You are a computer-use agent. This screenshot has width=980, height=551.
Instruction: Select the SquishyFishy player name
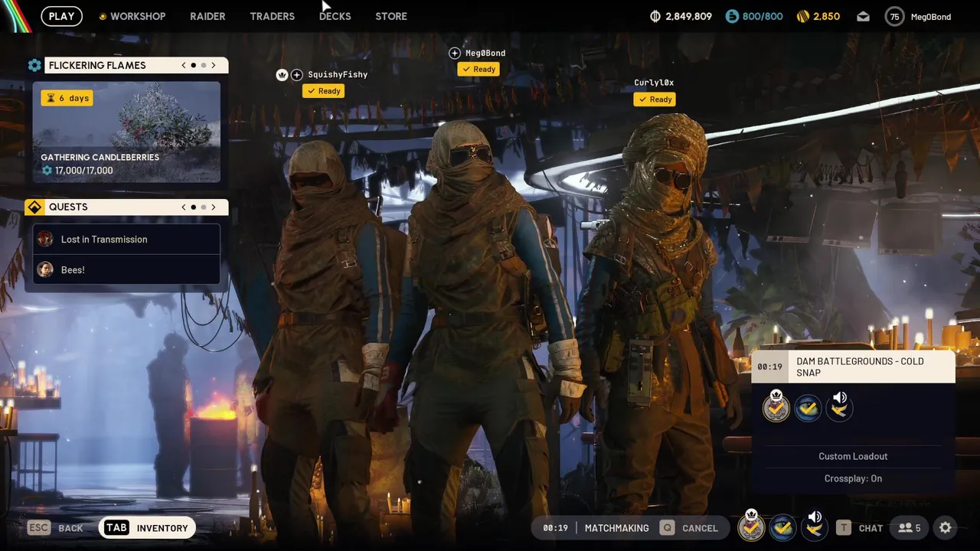click(x=338, y=75)
